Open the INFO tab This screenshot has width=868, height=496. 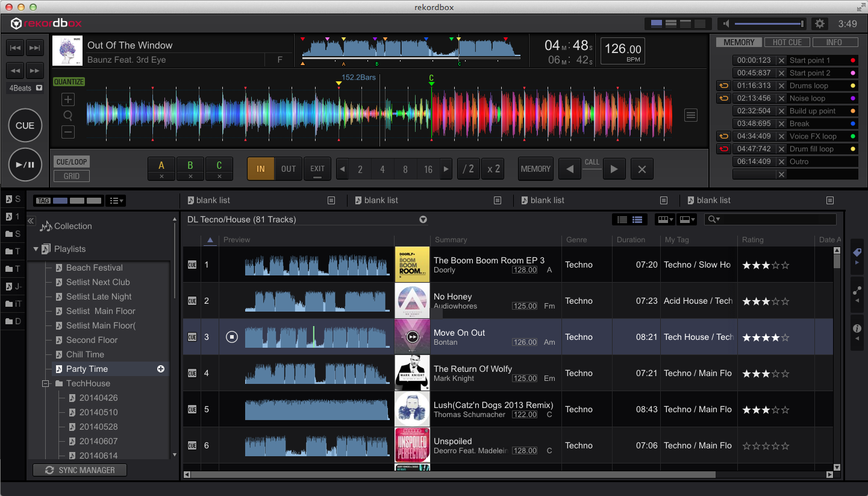834,42
